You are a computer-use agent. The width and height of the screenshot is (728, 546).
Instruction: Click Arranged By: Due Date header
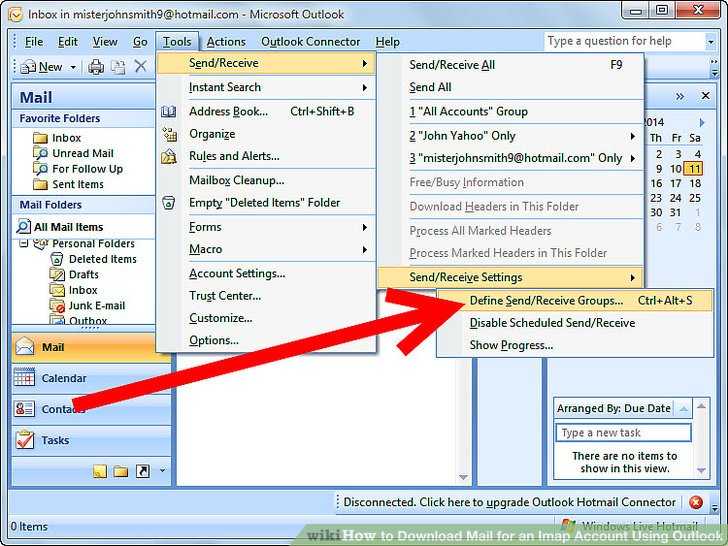tap(613, 409)
